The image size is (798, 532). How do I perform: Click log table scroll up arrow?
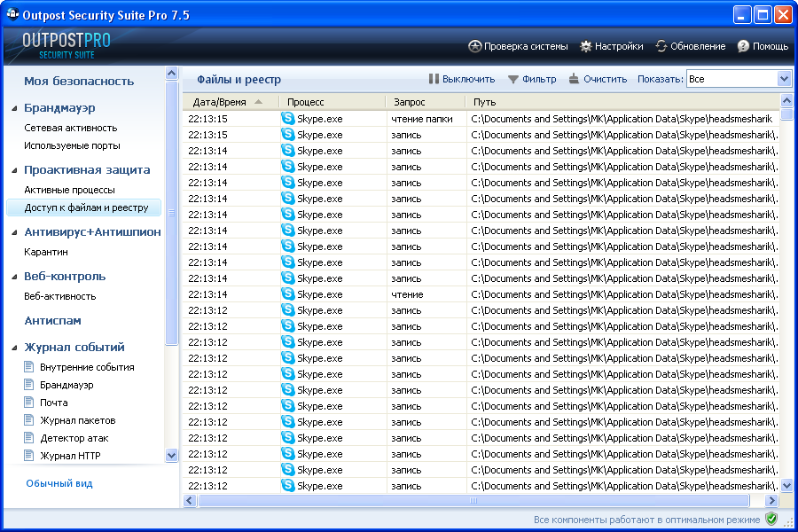[786, 100]
